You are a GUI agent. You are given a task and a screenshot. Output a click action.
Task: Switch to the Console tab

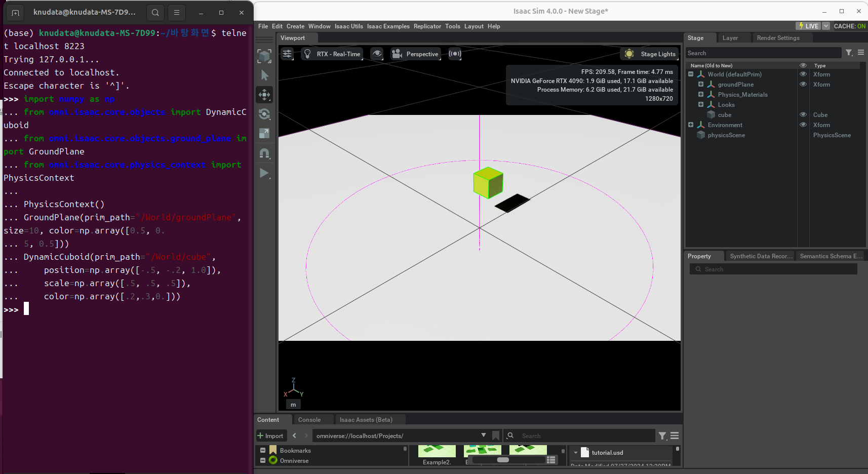point(310,419)
